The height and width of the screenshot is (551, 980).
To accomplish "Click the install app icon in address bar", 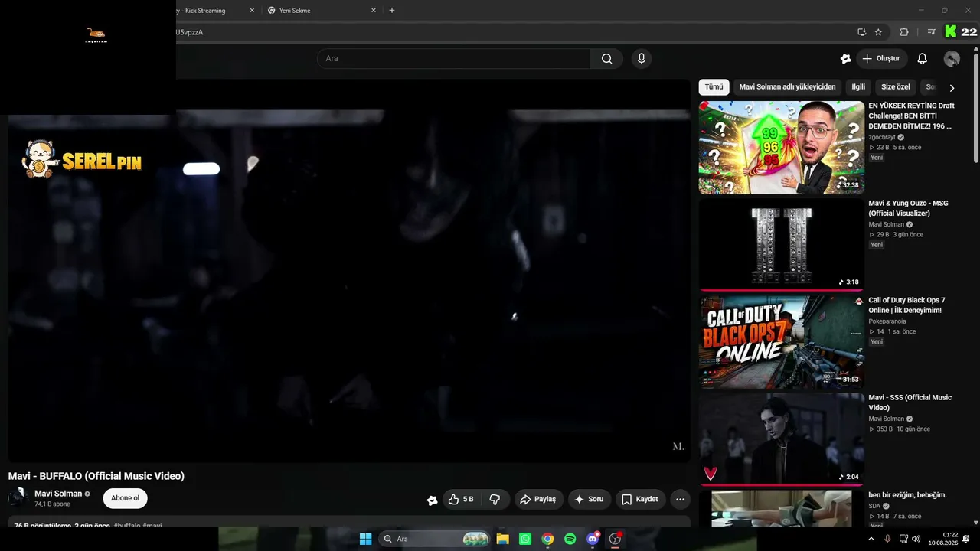I will point(861,32).
